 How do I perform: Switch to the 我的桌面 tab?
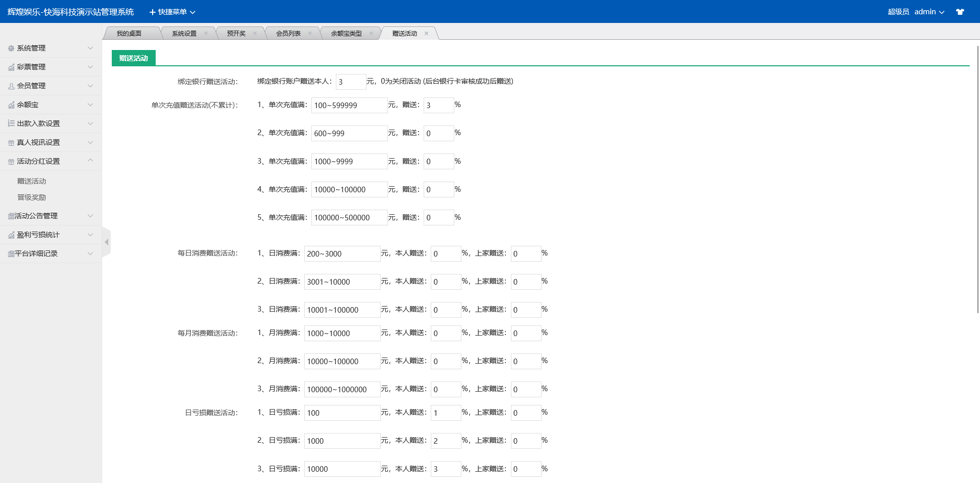point(129,34)
